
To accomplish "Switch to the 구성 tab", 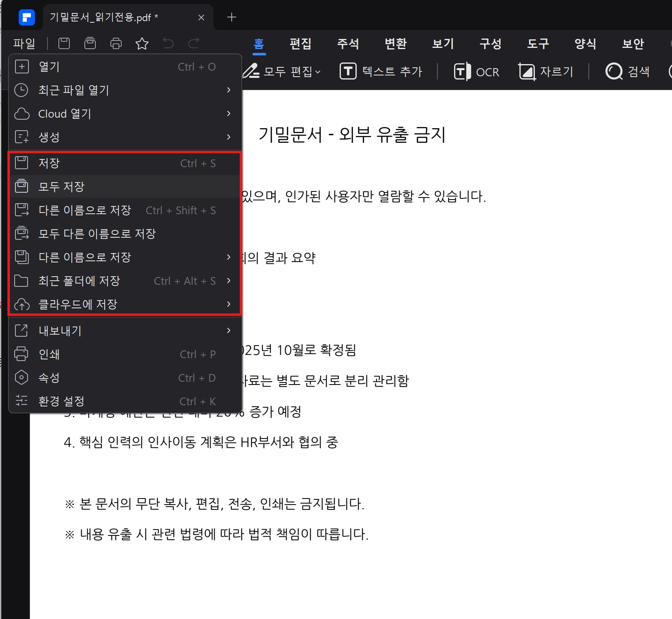I will tap(491, 43).
